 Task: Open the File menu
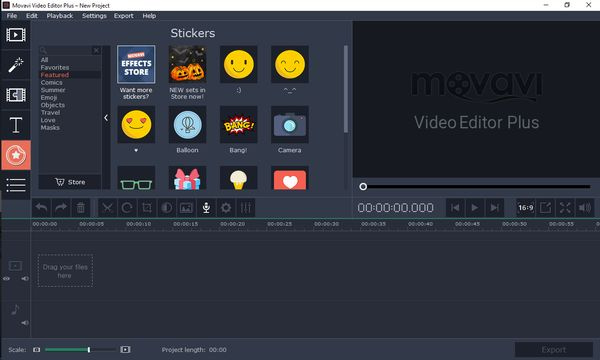12,16
